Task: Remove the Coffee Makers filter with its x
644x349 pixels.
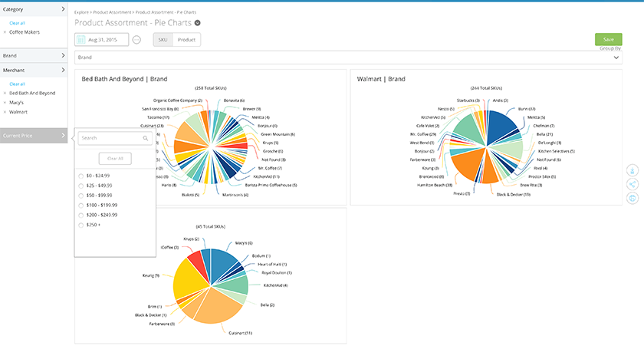Action: point(5,32)
